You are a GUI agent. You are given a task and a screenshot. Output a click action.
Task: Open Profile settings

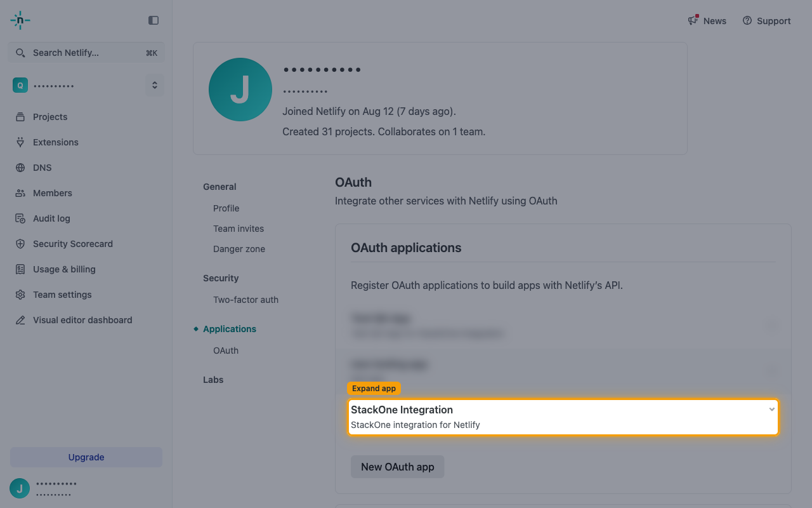(226, 208)
